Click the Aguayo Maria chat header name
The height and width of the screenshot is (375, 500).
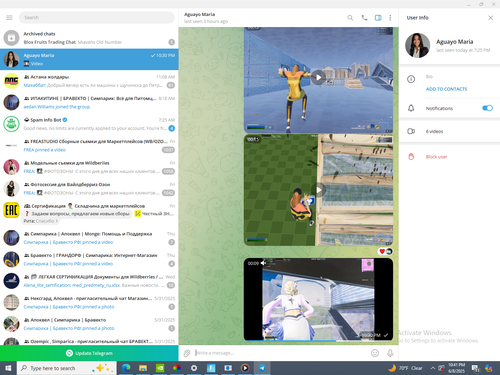pos(199,14)
